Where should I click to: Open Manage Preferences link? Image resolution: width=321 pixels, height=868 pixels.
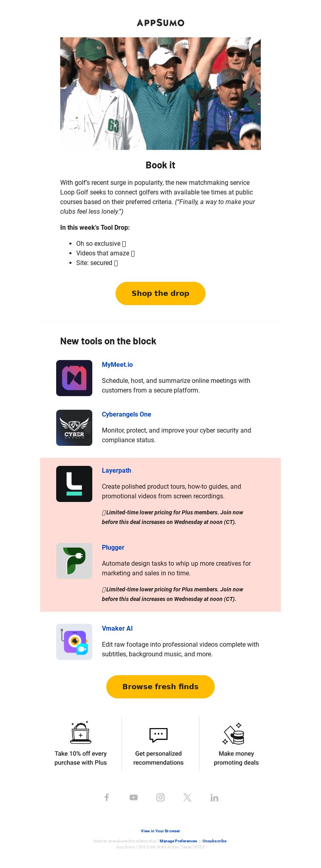[x=178, y=841]
